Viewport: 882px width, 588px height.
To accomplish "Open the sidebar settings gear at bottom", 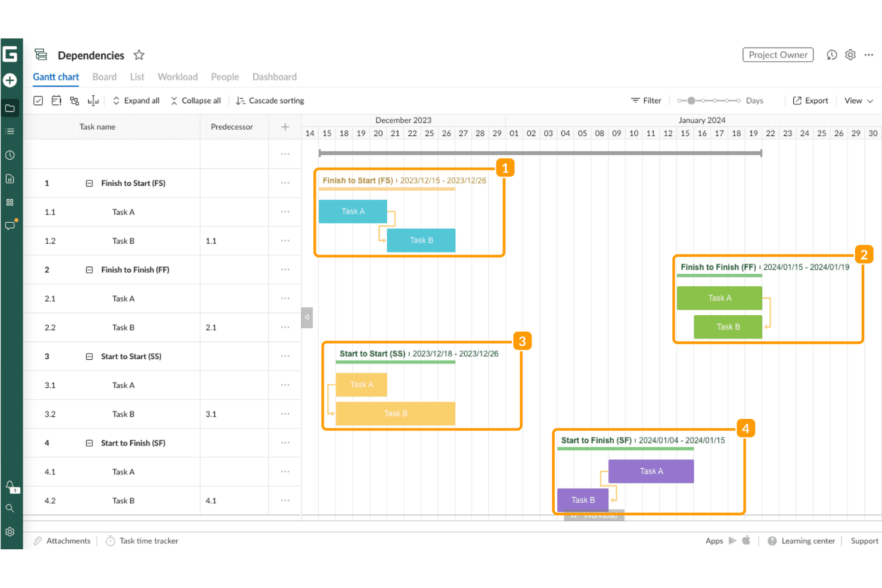I will 10,531.
